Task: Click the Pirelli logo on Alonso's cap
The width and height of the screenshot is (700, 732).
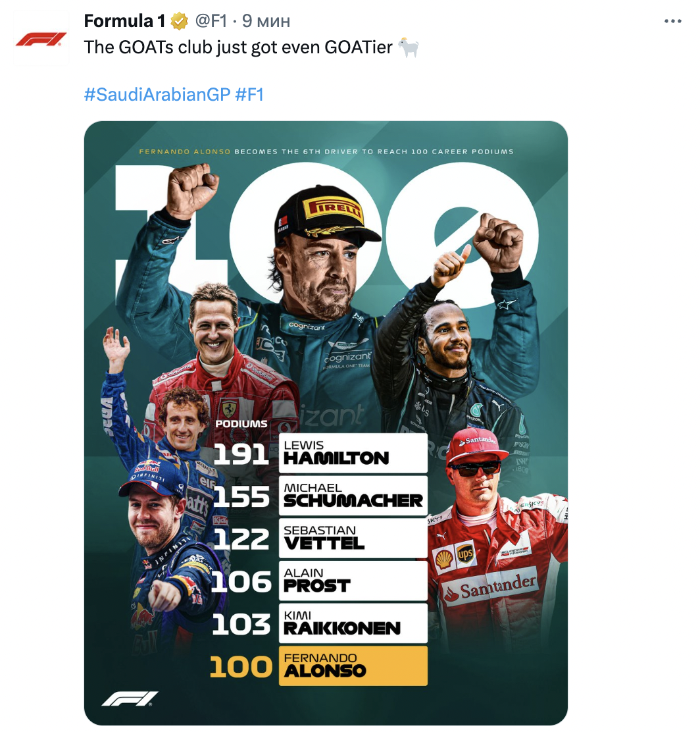Action: tap(333, 209)
